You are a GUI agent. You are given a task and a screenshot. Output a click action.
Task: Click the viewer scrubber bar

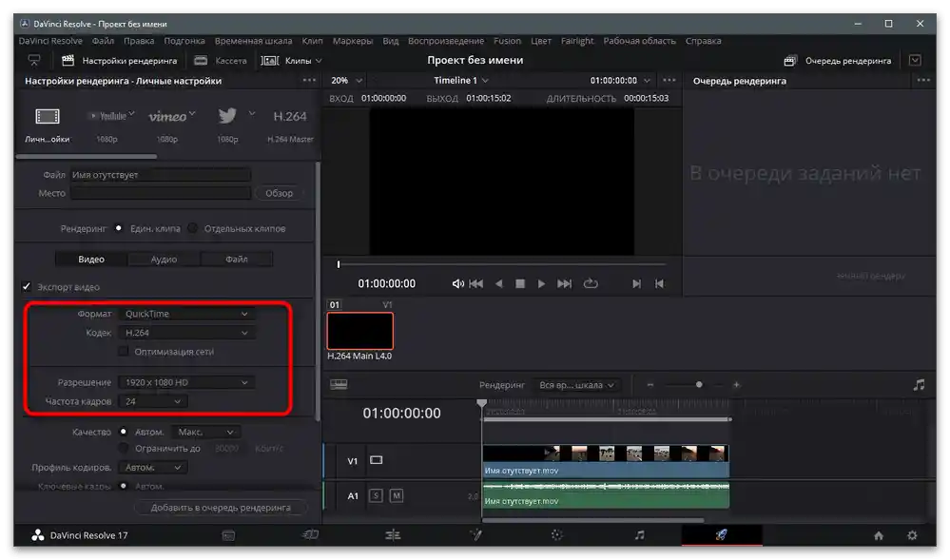[x=502, y=264]
